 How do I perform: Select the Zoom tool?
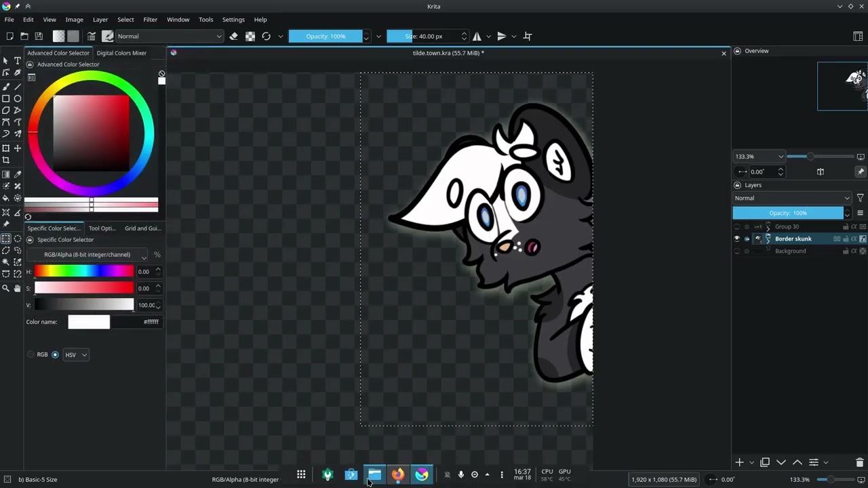6,288
